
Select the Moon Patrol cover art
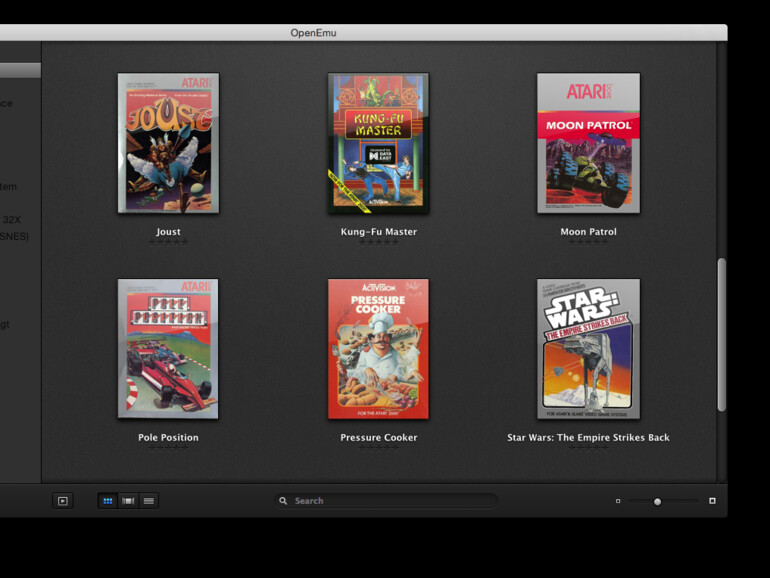pos(588,143)
